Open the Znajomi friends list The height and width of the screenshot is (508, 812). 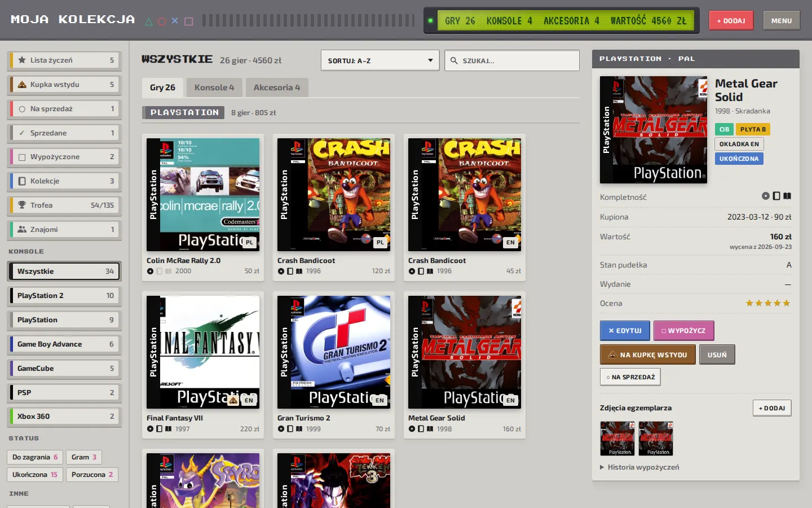click(64, 230)
